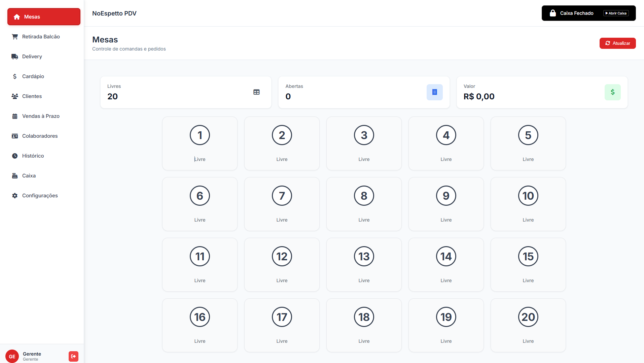Open table 20 card
Screen dimensions: 644x363
click(528, 325)
